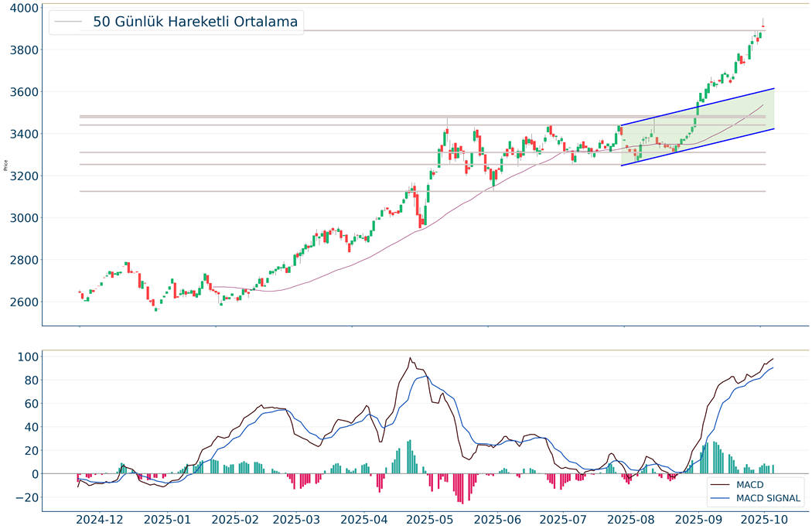Click the latest candlestick at the chart top
This screenshot has height=529, width=812.
click(x=763, y=26)
